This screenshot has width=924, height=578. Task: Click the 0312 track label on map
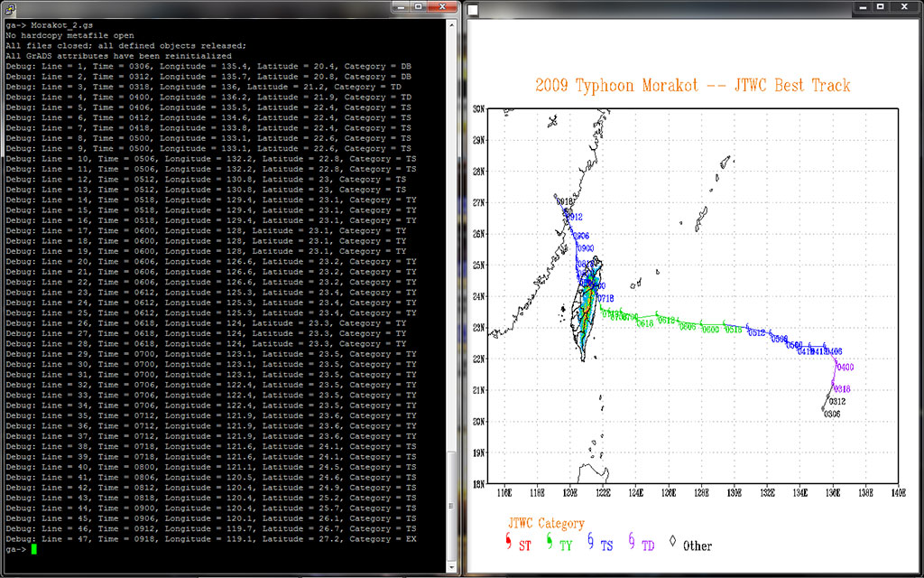[837, 402]
